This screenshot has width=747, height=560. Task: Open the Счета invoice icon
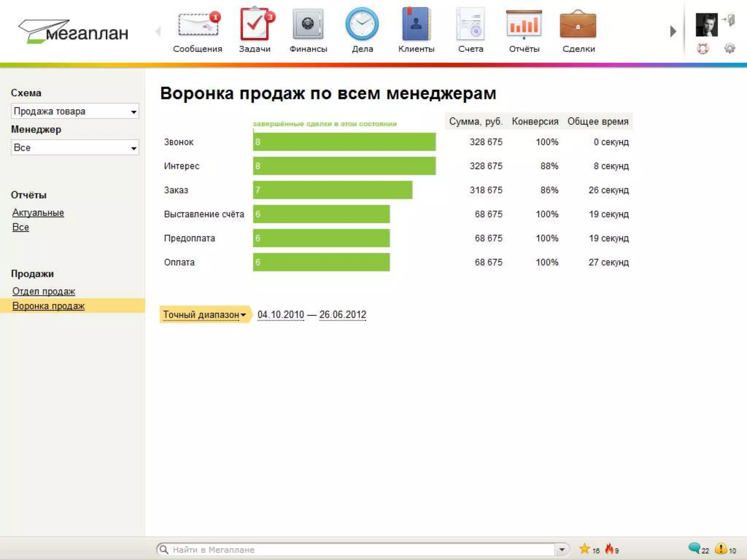tap(471, 25)
